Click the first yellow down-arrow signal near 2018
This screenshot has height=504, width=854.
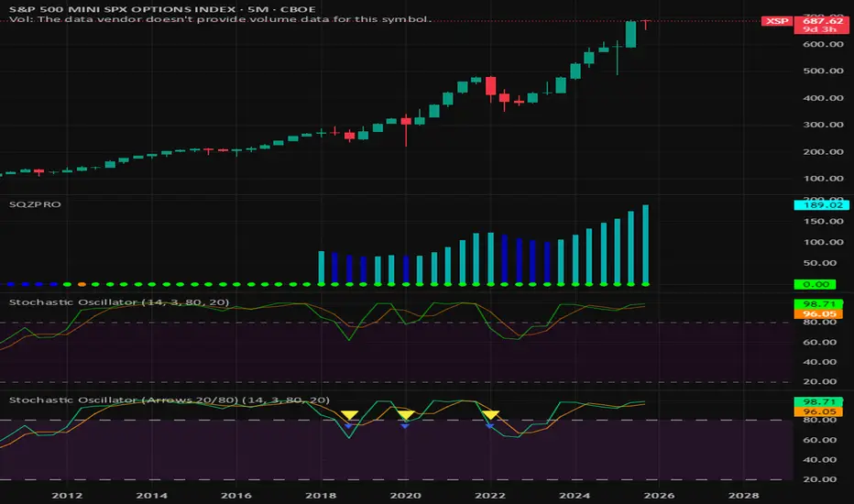[349, 415]
